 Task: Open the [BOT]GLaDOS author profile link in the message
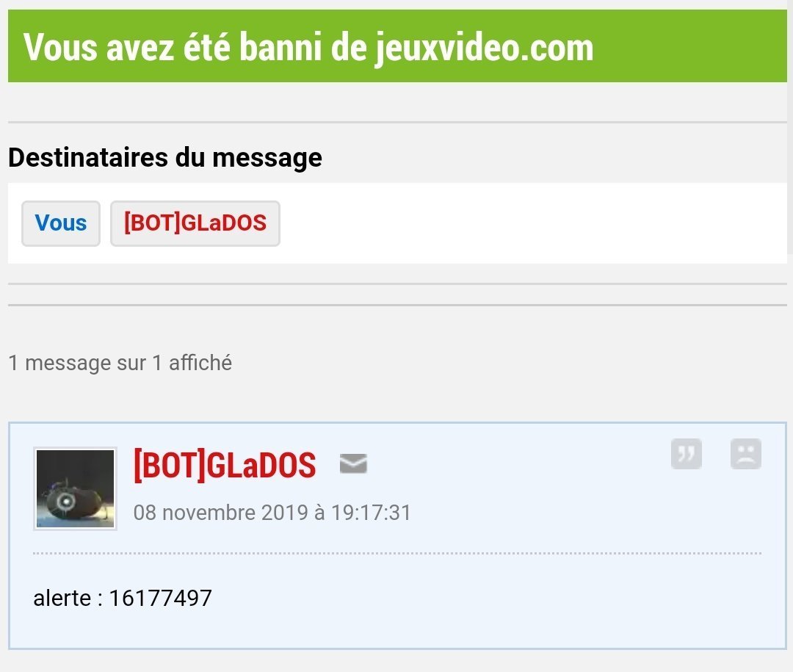225,465
